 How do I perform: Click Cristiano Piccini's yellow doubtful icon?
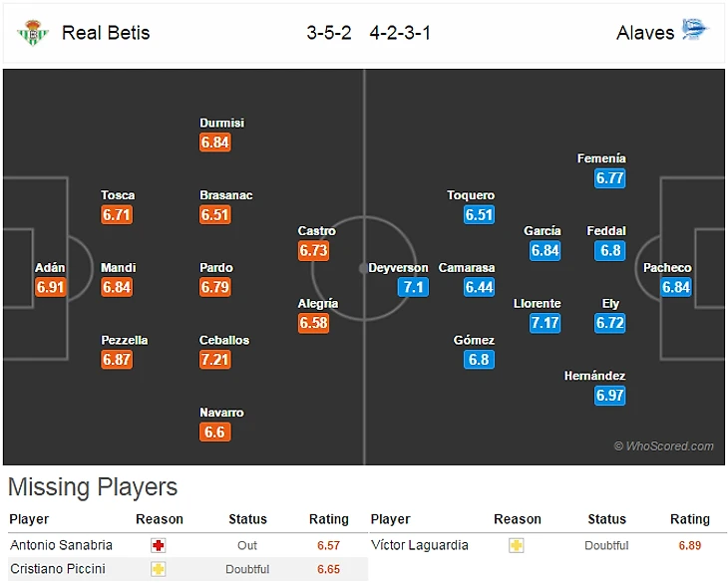pos(159,569)
